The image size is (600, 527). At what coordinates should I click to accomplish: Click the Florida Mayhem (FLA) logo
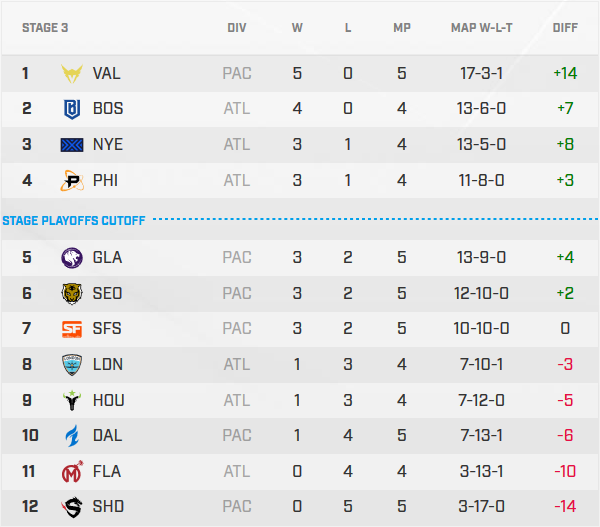pyautogui.click(x=73, y=471)
